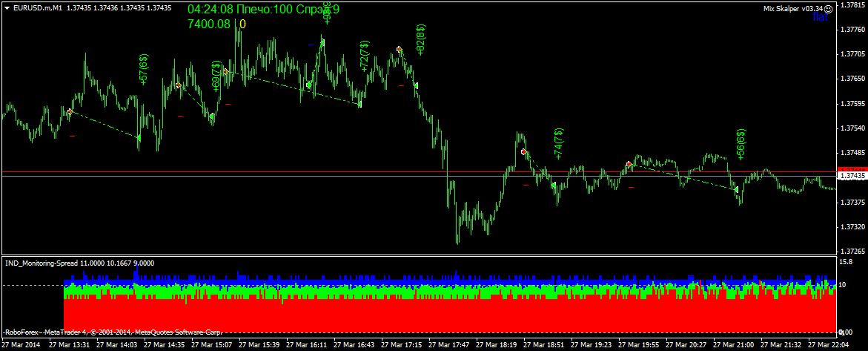This screenshot has width=868, height=351.
Task: Click the 1.37815 price scale value
Action: tap(852, 5)
